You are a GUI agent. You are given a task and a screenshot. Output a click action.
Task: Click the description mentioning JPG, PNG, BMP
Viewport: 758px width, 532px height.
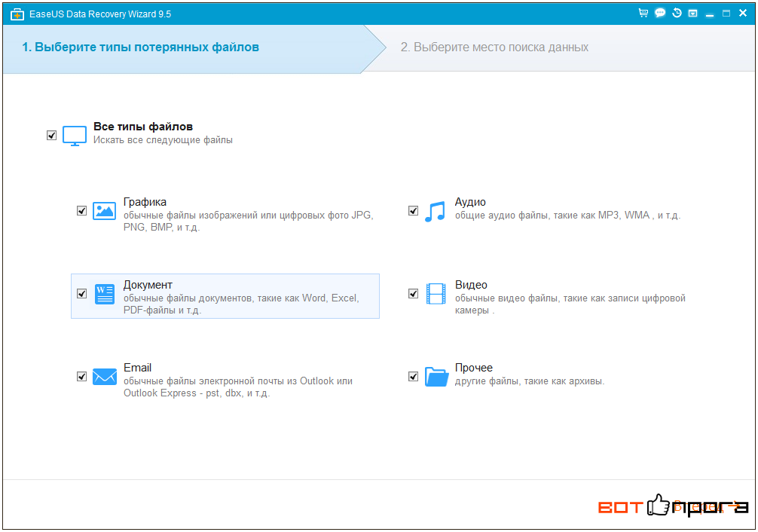coord(248,221)
